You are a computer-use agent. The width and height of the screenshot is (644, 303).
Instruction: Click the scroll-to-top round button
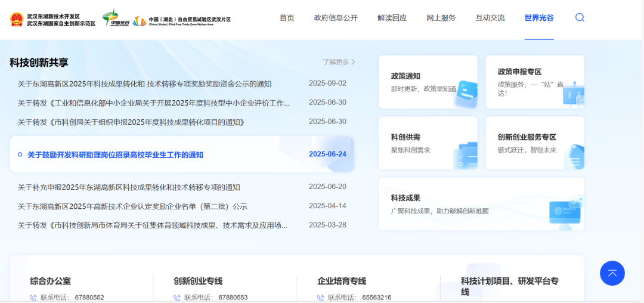click(x=612, y=273)
